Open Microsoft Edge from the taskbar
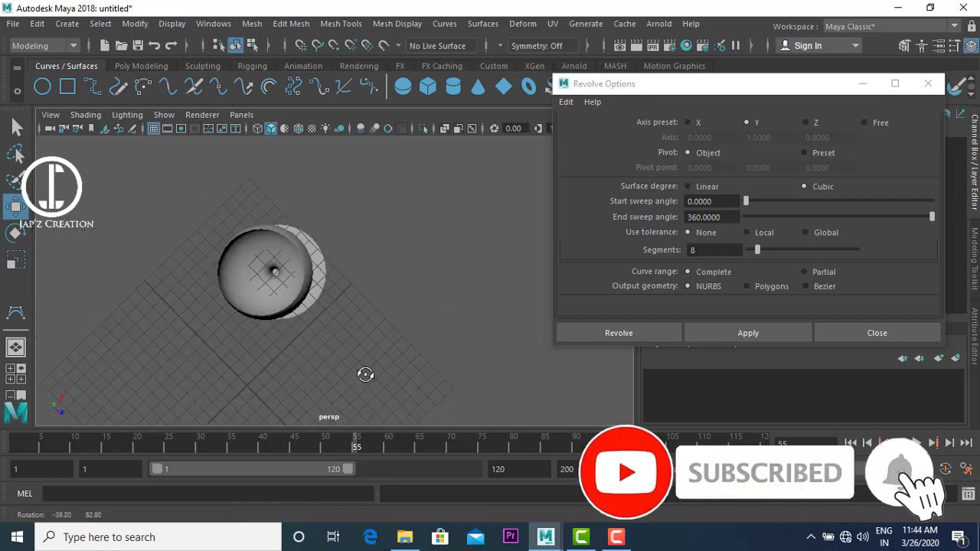980x551 pixels. pyautogui.click(x=370, y=537)
